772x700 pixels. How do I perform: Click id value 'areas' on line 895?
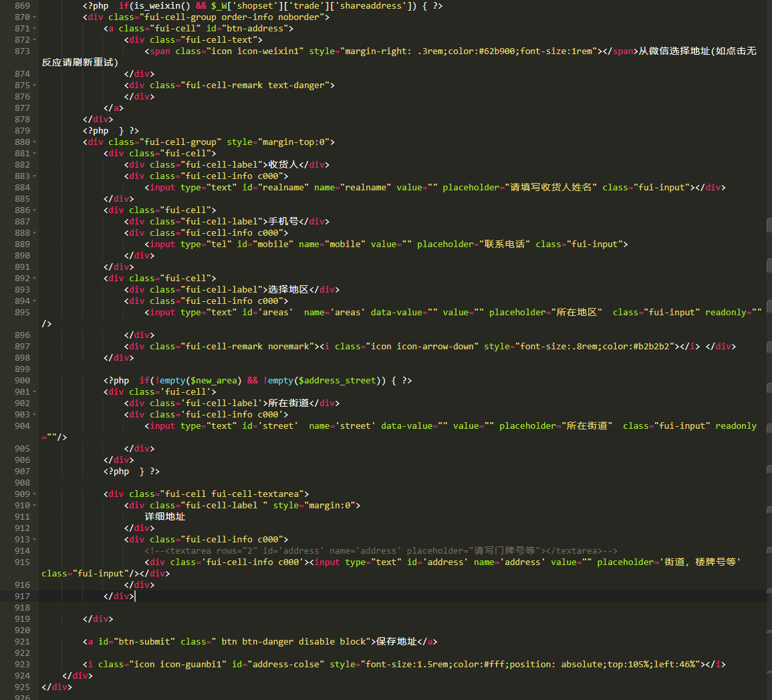275,313
